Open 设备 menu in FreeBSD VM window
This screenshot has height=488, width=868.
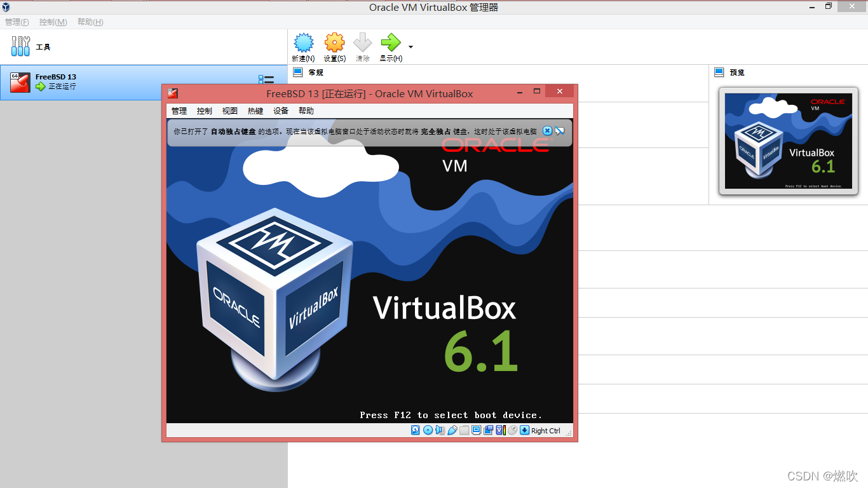tap(281, 111)
